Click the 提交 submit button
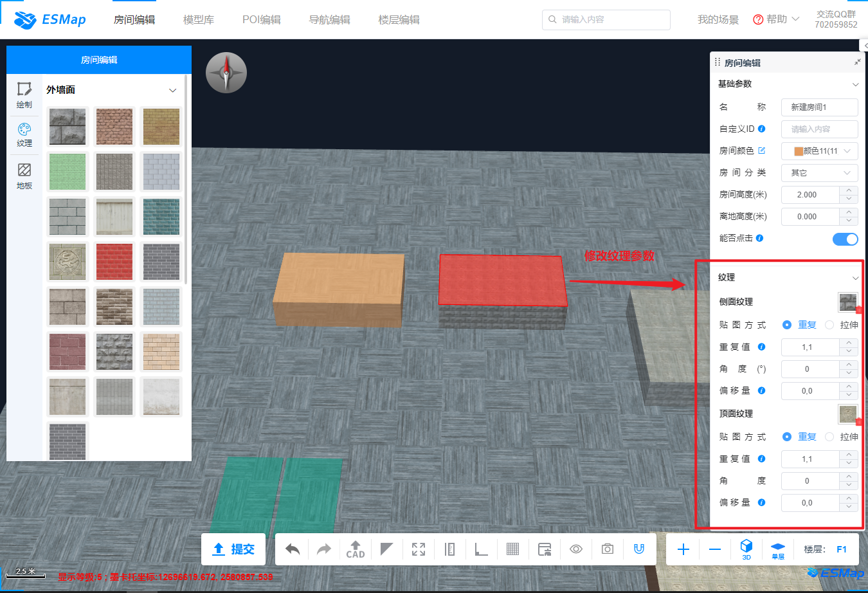The height and width of the screenshot is (593, 868). click(233, 549)
